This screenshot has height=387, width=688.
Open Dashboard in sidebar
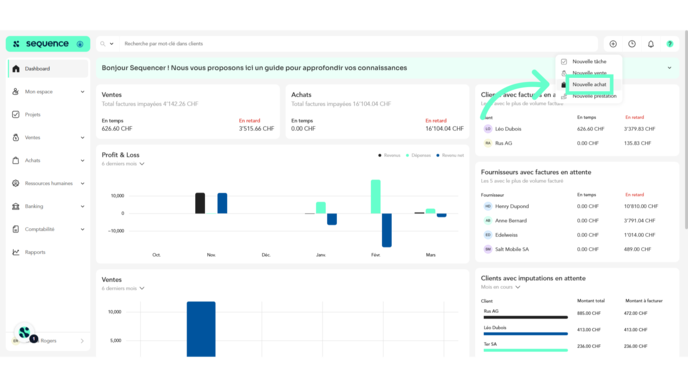48,68
